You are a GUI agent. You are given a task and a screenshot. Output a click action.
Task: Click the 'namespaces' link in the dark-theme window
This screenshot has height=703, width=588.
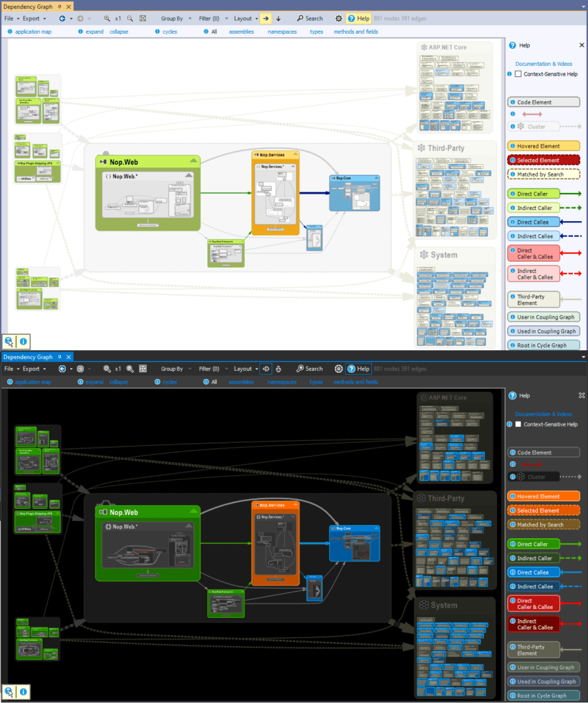(x=282, y=382)
